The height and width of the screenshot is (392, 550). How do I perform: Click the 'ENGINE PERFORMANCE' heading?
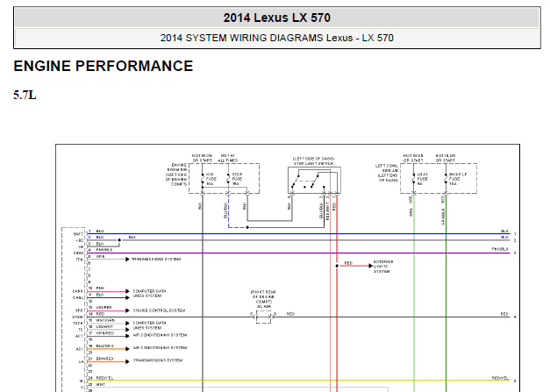pyautogui.click(x=104, y=66)
